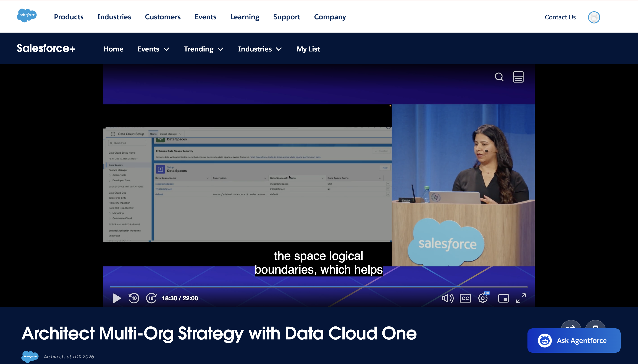This screenshot has width=638, height=364.
Task: Mute the video volume
Action: point(447,298)
